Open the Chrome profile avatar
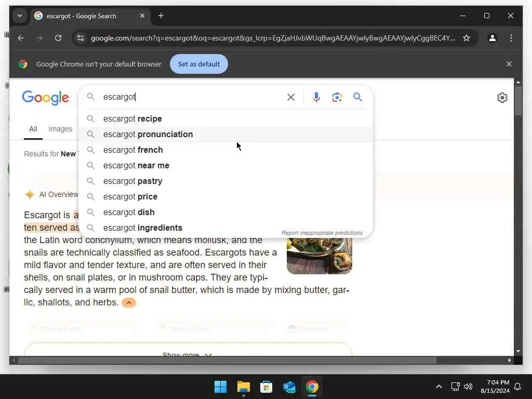The image size is (532, 399). pyautogui.click(x=493, y=38)
